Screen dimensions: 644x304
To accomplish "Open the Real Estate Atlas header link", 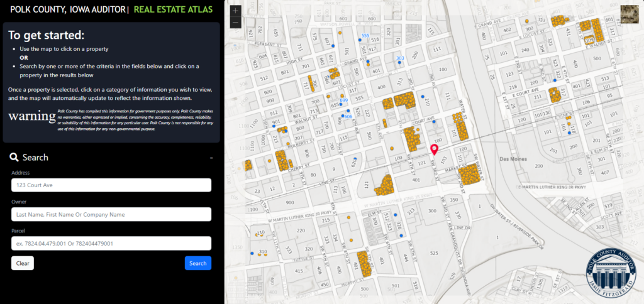I will pos(174,9).
